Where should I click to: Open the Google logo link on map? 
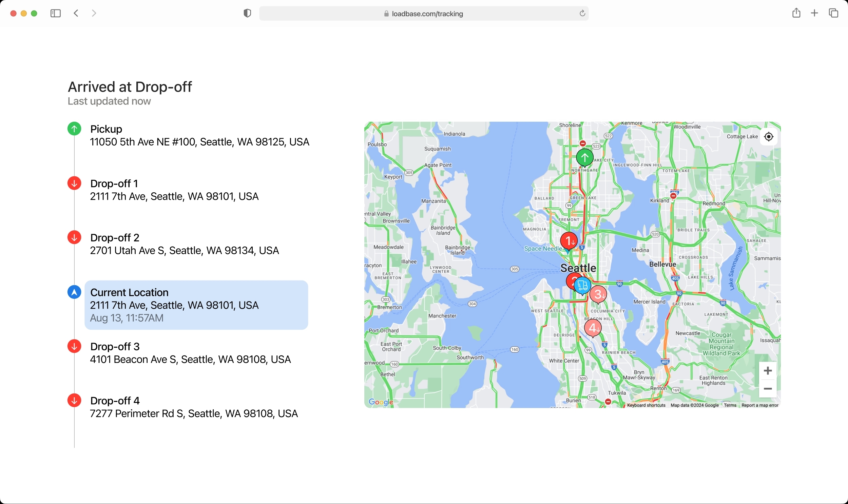(x=381, y=402)
